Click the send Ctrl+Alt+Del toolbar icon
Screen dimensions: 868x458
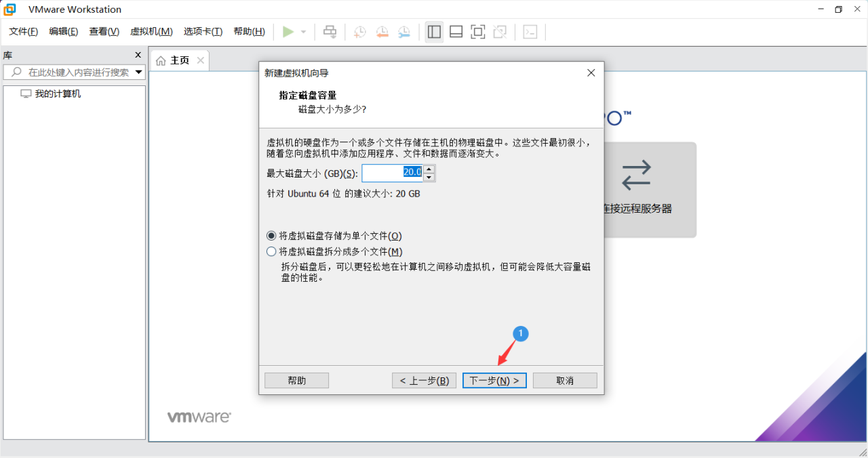330,32
